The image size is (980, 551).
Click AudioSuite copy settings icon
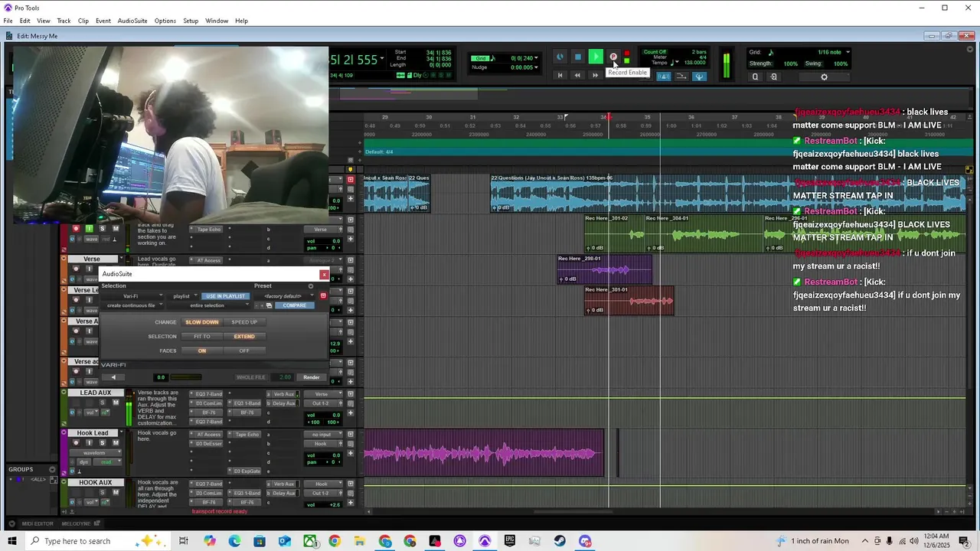pyautogui.click(x=269, y=305)
